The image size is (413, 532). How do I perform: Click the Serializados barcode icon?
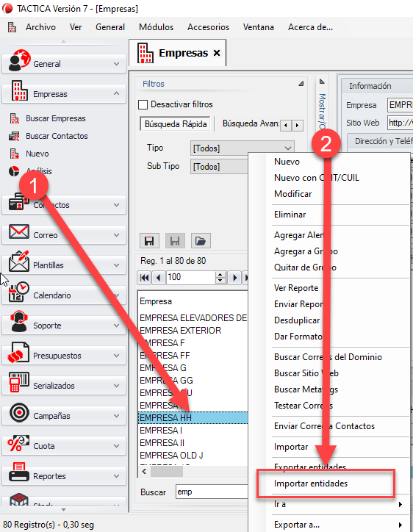(x=19, y=382)
